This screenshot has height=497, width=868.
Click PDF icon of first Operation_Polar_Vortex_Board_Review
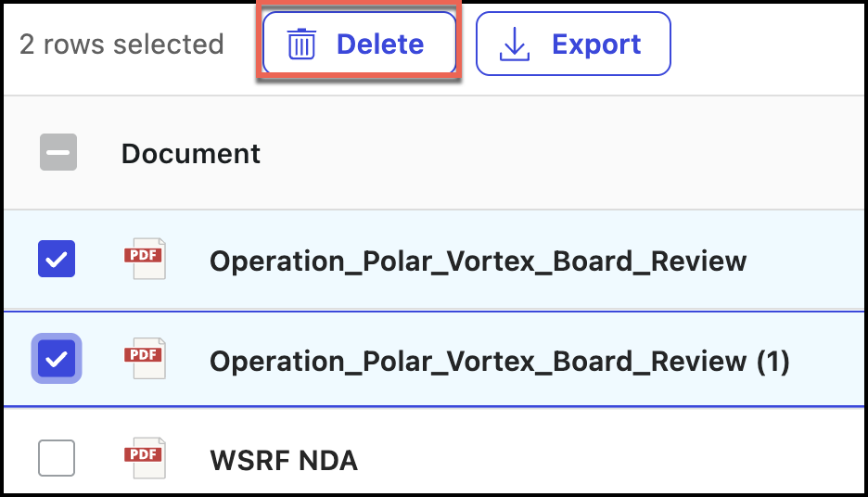click(x=144, y=260)
